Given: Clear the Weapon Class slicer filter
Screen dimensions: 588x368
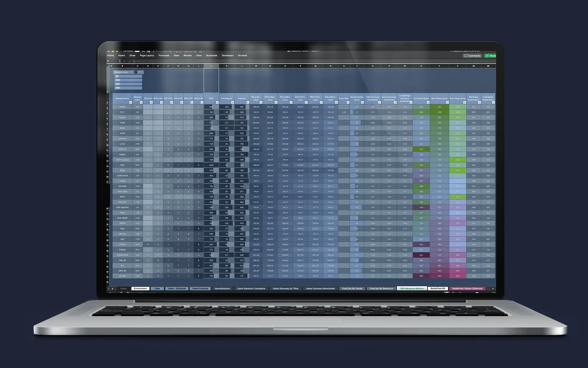Looking at the screenshot, I should [x=140, y=72].
